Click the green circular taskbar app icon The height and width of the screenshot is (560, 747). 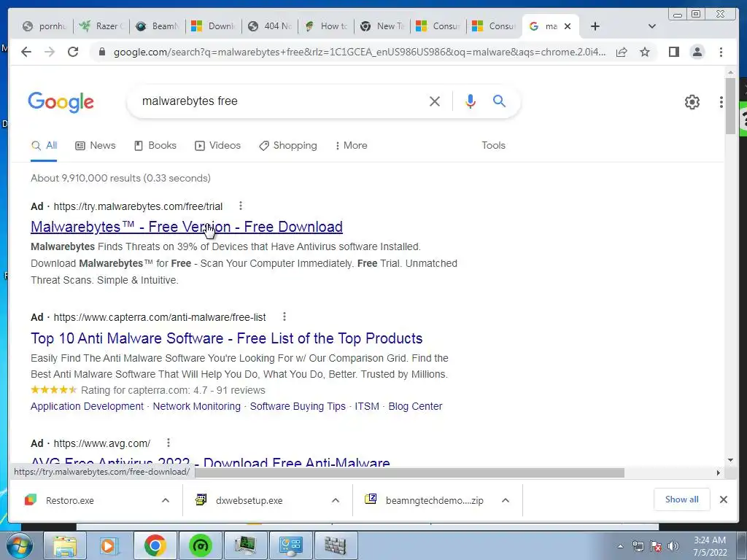(200, 545)
